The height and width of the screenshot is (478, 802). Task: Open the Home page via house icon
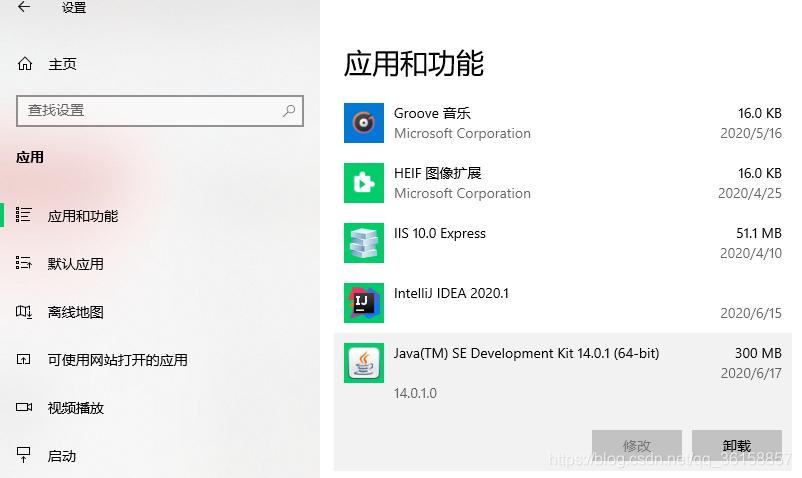(25, 64)
